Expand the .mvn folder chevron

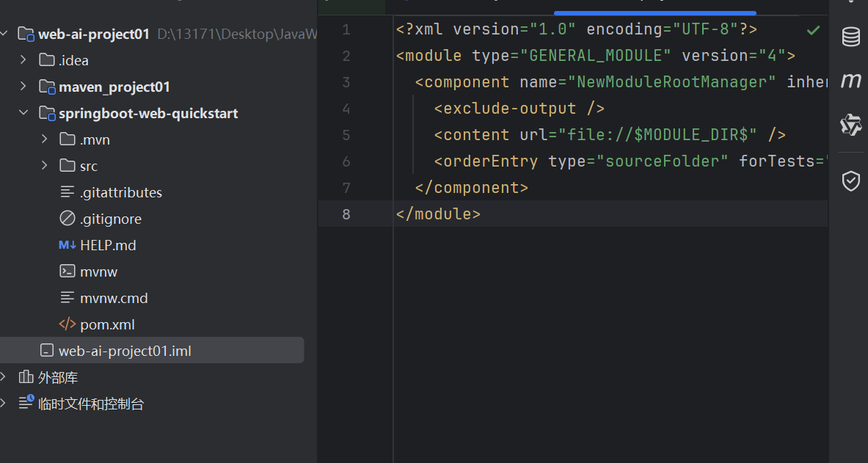click(x=44, y=139)
